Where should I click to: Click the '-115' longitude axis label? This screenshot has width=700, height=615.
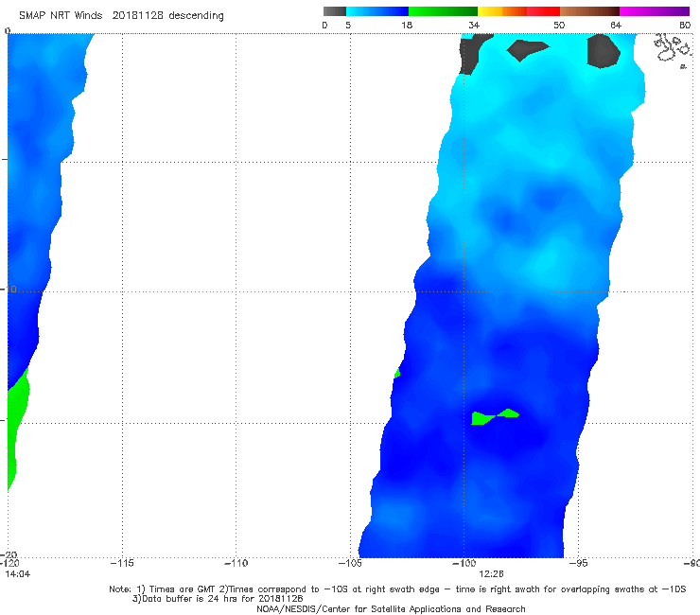pos(122,563)
